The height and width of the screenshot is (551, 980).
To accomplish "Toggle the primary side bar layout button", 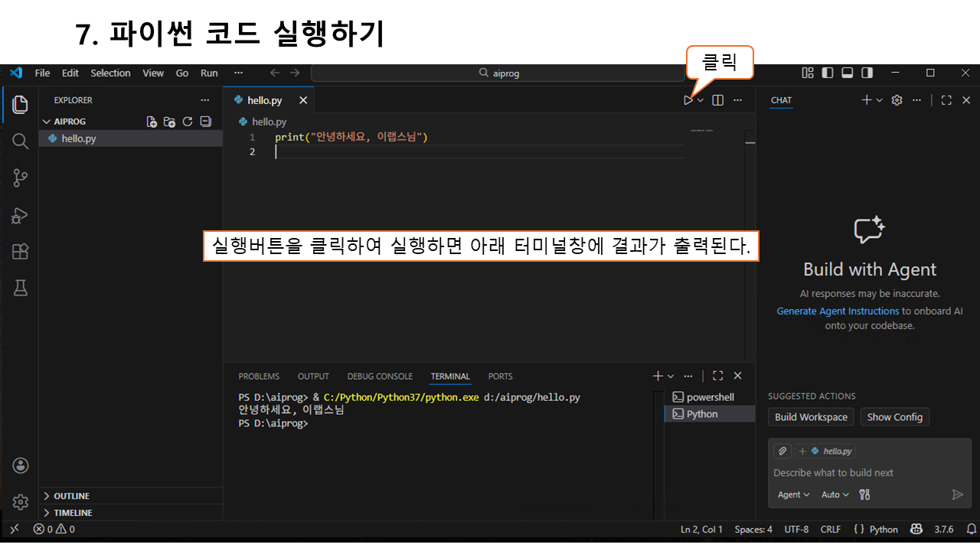I will pos(828,73).
